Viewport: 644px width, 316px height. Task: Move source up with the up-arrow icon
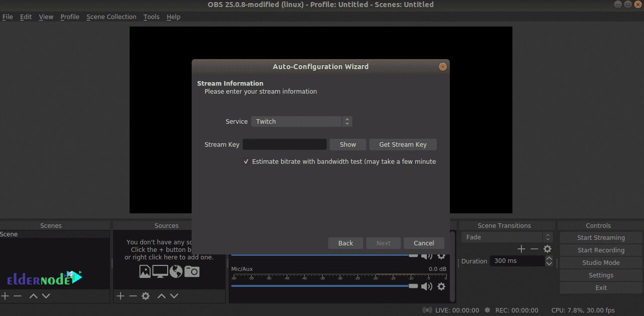coord(161,296)
